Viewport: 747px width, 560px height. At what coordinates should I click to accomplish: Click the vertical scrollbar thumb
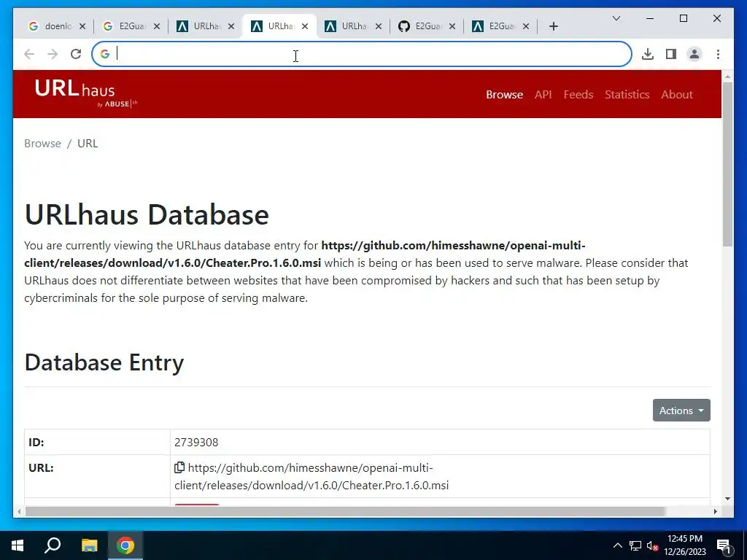click(727, 164)
